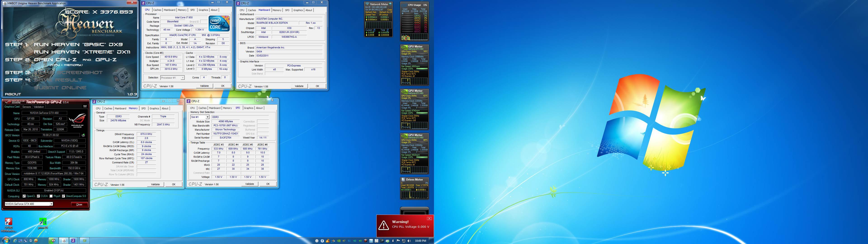Toggle the DirectCompute 5.0 checkbox

(63, 196)
